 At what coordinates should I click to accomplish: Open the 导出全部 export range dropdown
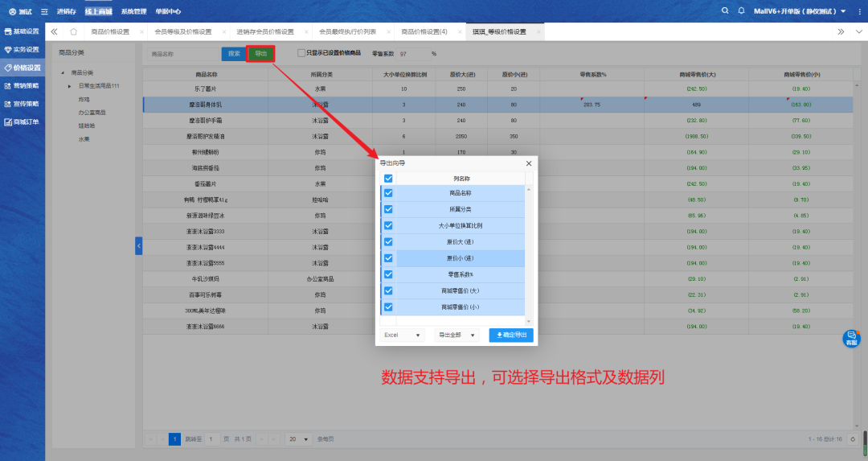tap(457, 335)
